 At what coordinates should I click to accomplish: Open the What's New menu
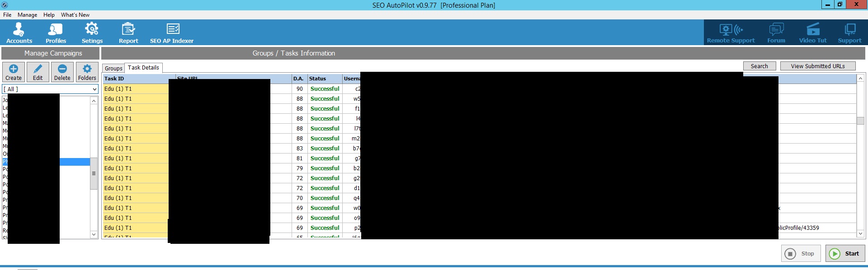(75, 15)
